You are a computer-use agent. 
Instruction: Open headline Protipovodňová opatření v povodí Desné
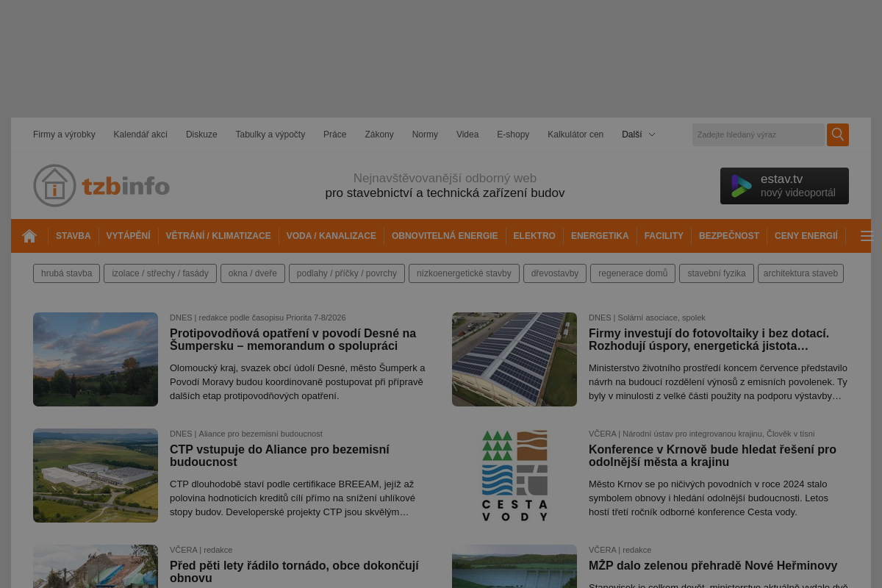293,340
